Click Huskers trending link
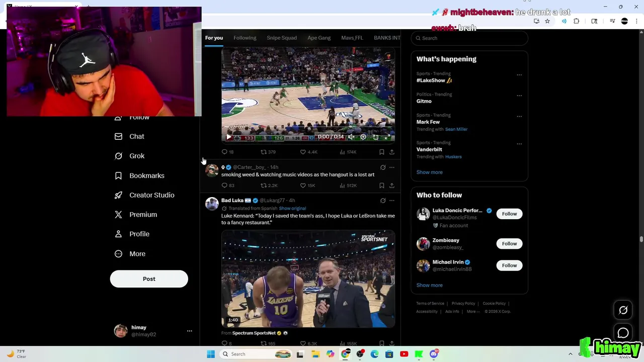This screenshot has height=362, width=644. (x=453, y=157)
